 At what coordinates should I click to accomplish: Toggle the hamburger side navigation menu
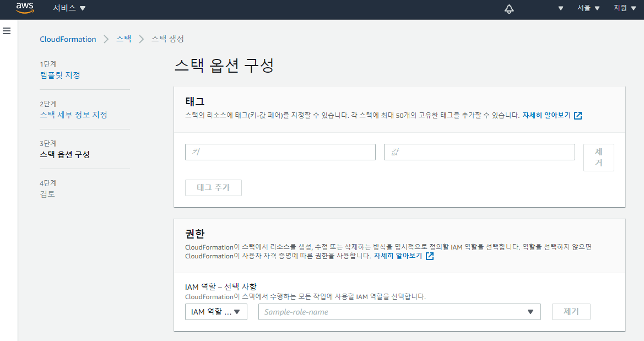7,31
